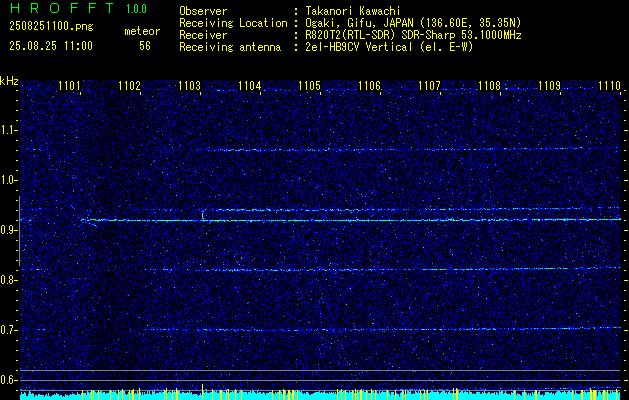Click the Receiver label
The height and width of the screenshot is (400, 629).
coord(203,35)
